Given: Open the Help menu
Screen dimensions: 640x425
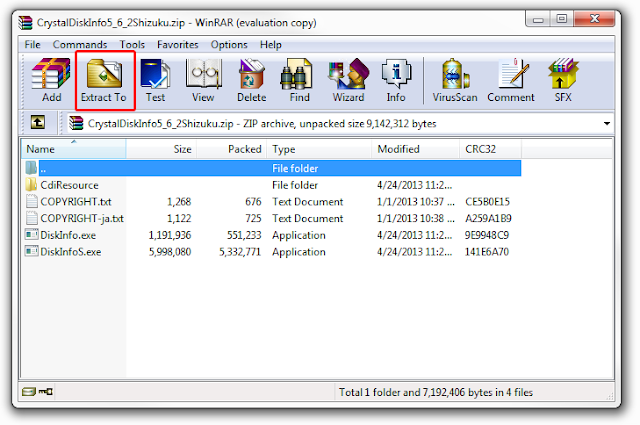Looking at the screenshot, I should [x=271, y=45].
